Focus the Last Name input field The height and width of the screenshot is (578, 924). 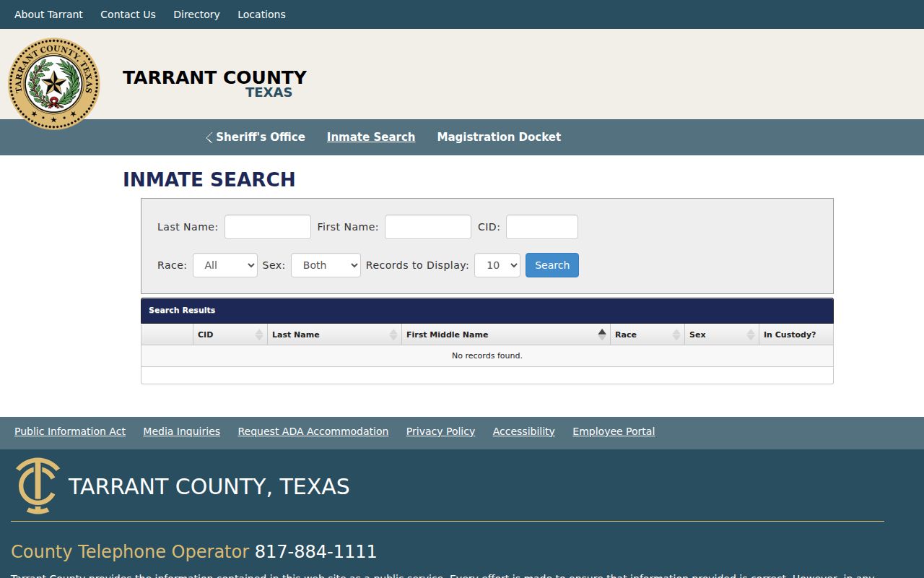tap(268, 227)
